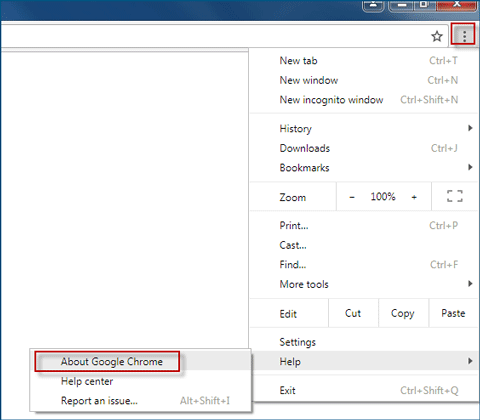Screen dimensions: 480x420
Task: Open a New tab from the menu
Action: pyautogui.click(x=364, y=61)
